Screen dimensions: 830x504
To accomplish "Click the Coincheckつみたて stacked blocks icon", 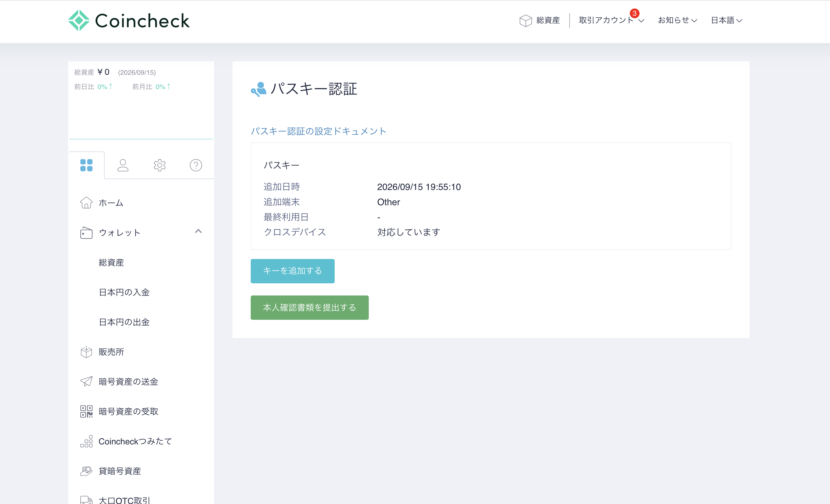I will pyautogui.click(x=86, y=441).
